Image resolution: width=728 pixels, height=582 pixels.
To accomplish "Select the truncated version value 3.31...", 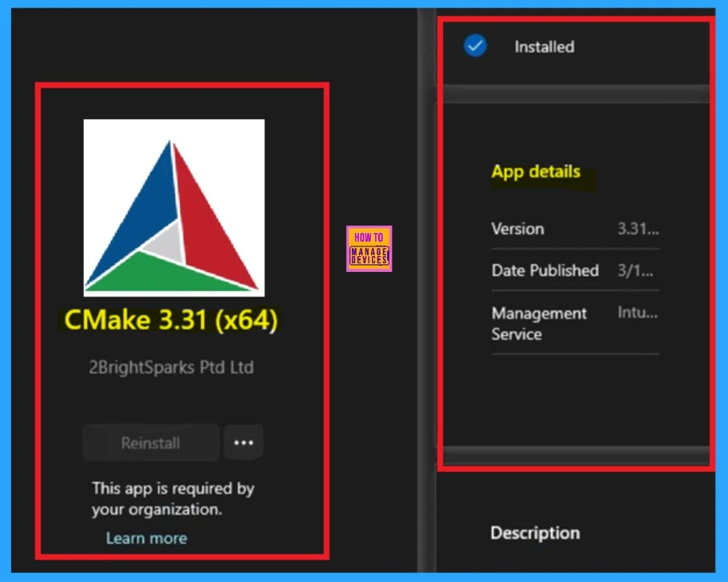I will 638,228.
